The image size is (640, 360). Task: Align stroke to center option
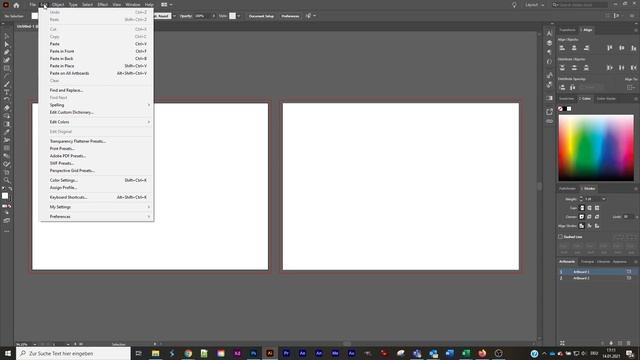[x=582, y=226]
